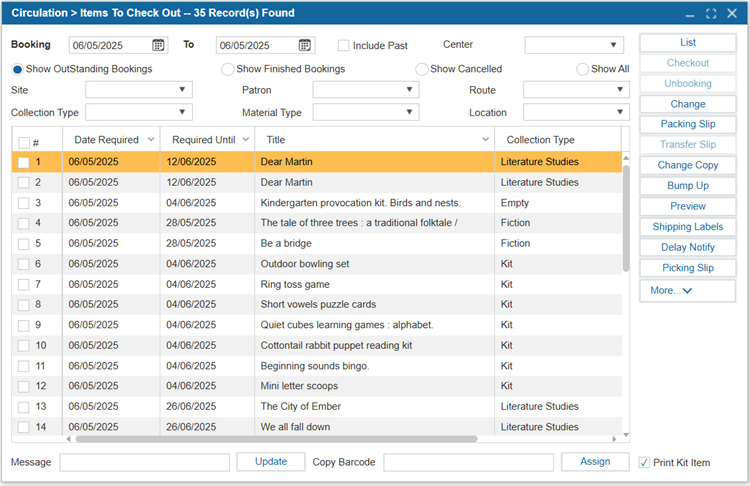Viewport: 750px width, 486px height.
Task: Click the Date Required column sort arrow
Action: pos(151,140)
